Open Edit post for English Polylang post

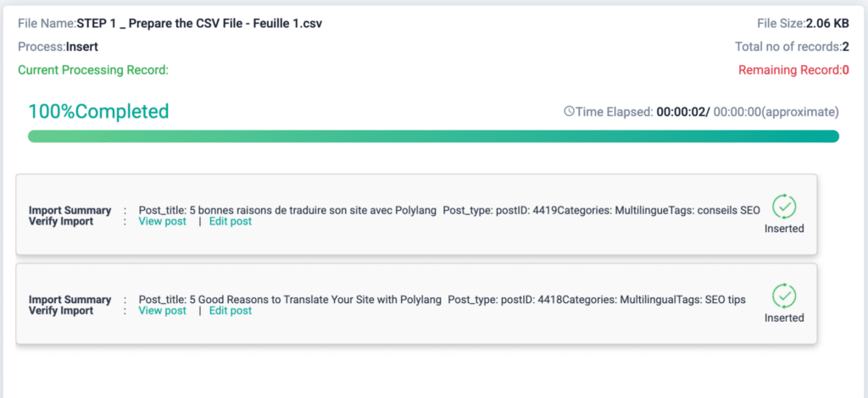231,311
